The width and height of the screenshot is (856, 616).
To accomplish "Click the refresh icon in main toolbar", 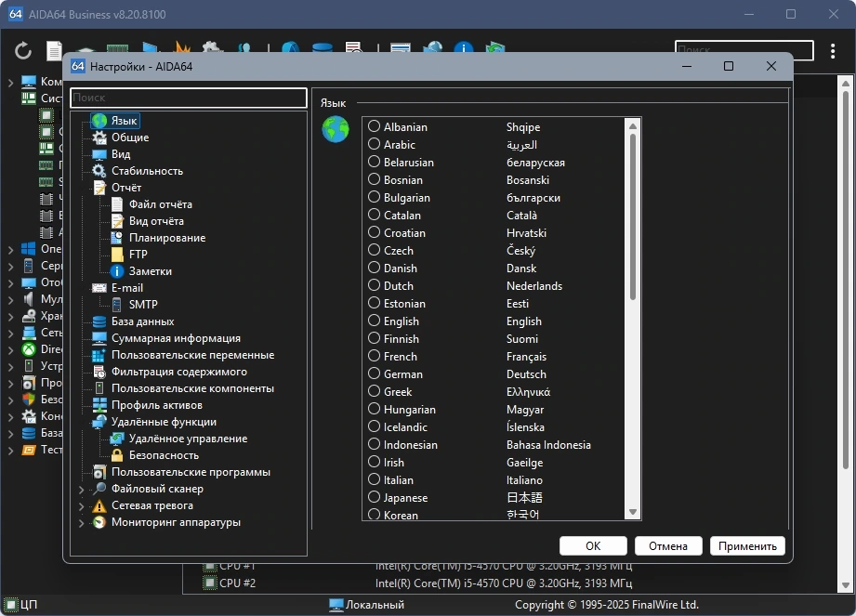I will pos(23,51).
